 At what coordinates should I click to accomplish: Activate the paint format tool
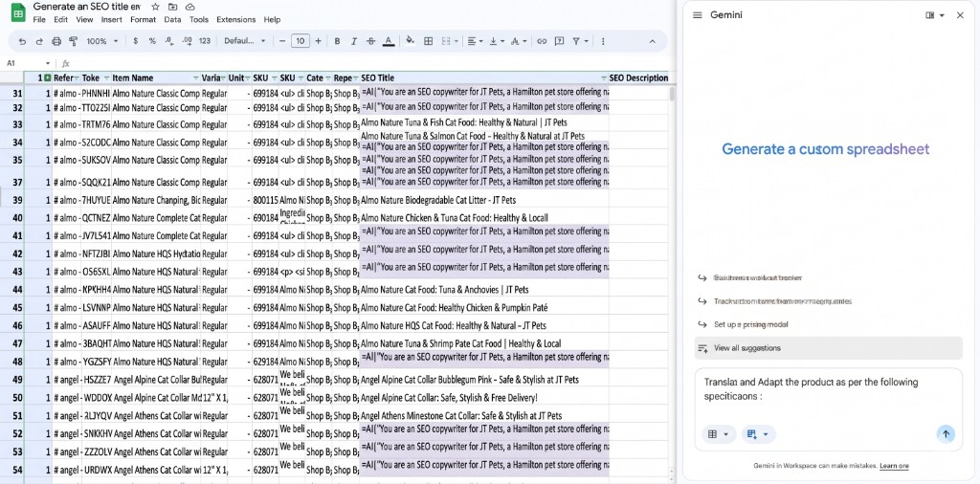[x=73, y=41]
